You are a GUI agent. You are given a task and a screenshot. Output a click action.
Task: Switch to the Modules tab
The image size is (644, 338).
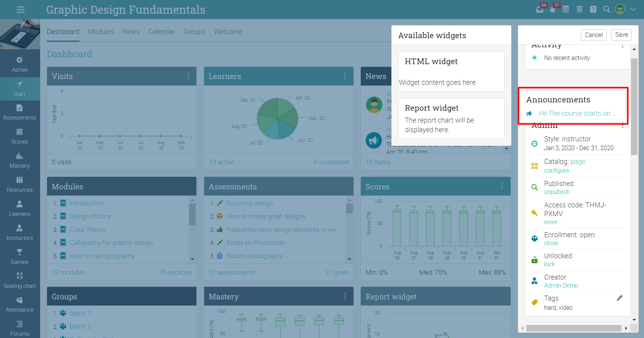click(x=101, y=32)
